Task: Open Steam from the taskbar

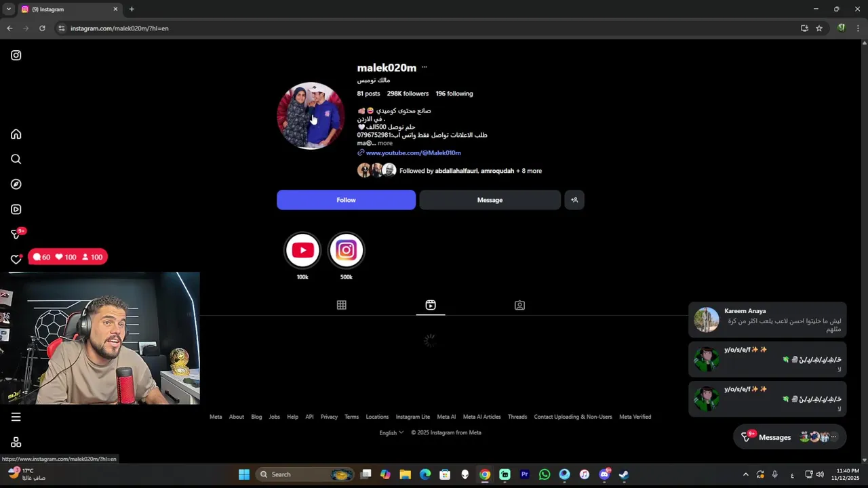Action: point(624,474)
